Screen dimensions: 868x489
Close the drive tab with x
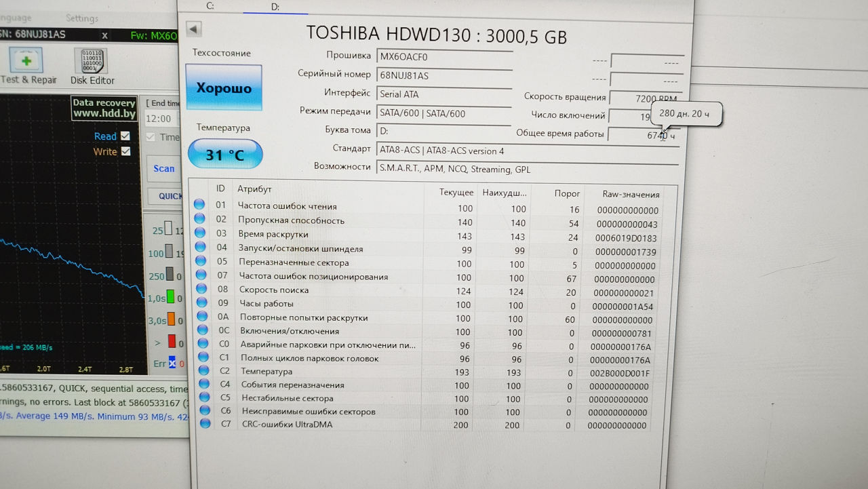tap(104, 35)
